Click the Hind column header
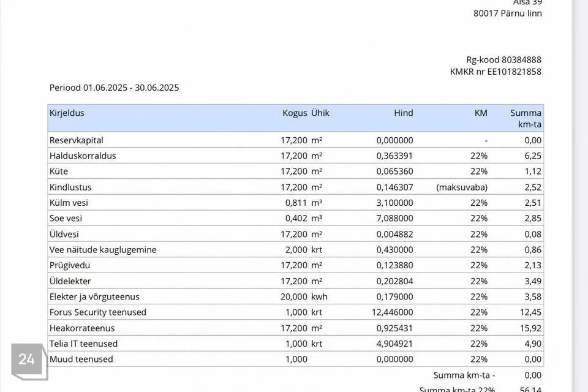The height and width of the screenshot is (392, 588). tap(404, 113)
